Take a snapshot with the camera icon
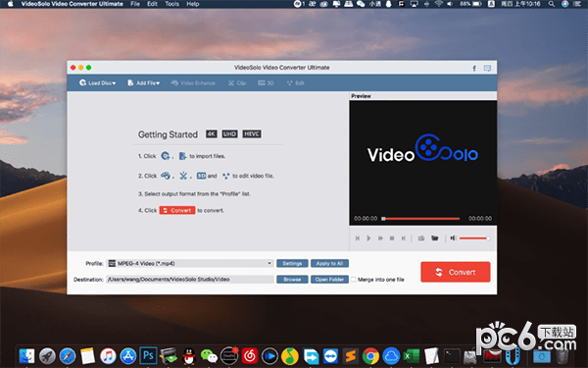This screenshot has width=588, height=368. [421, 238]
